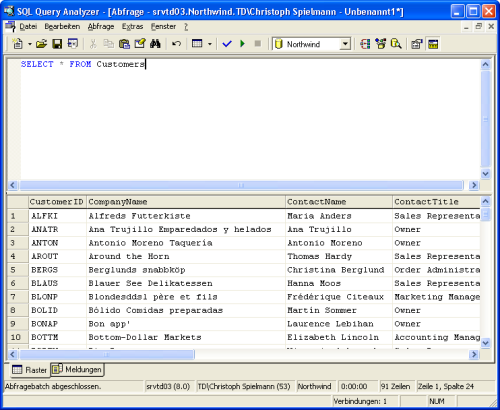Click the query editor horizontal scrollbar thumb
Image resolution: width=500 pixels, height=410 pixels.
tap(241, 185)
